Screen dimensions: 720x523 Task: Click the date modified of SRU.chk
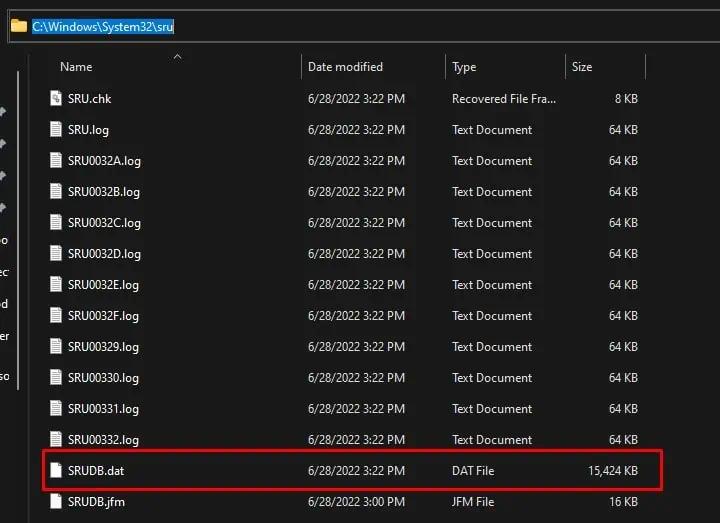[x=356, y=99]
